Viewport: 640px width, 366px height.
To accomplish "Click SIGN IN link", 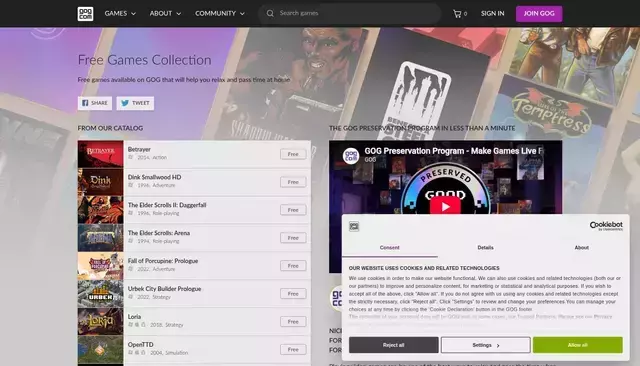I will coord(492,13).
